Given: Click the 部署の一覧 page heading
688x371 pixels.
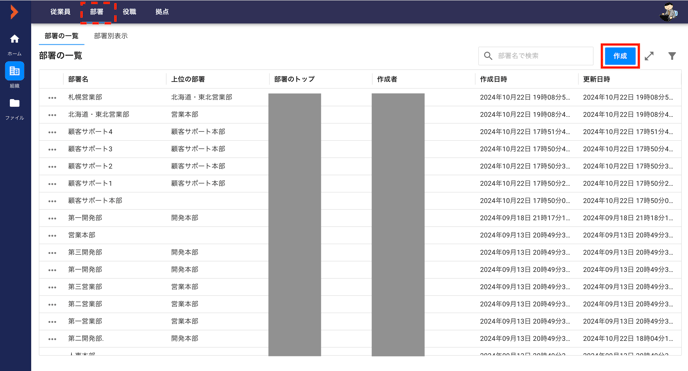Looking at the screenshot, I should coord(61,56).
